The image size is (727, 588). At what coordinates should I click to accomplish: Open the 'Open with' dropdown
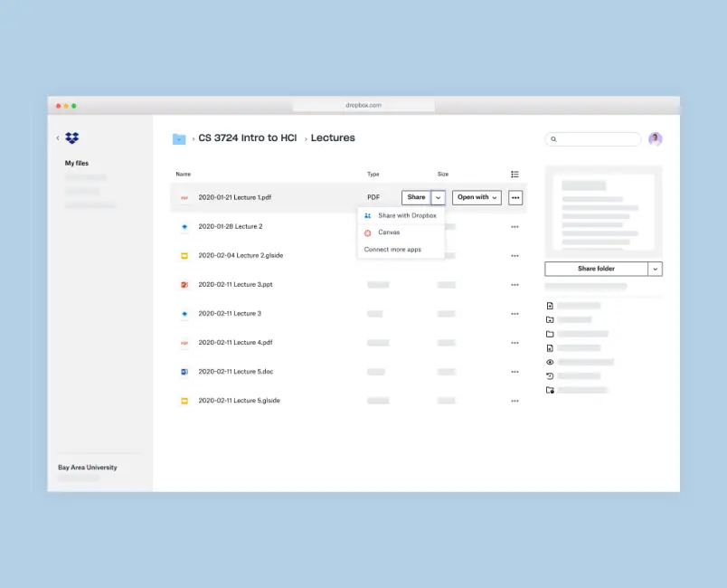point(477,197)
